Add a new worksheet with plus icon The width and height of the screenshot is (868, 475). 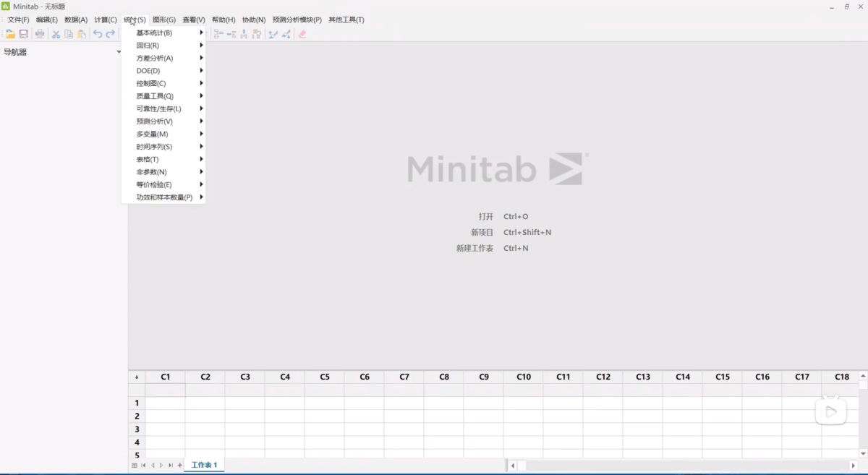tap(180, 466)
